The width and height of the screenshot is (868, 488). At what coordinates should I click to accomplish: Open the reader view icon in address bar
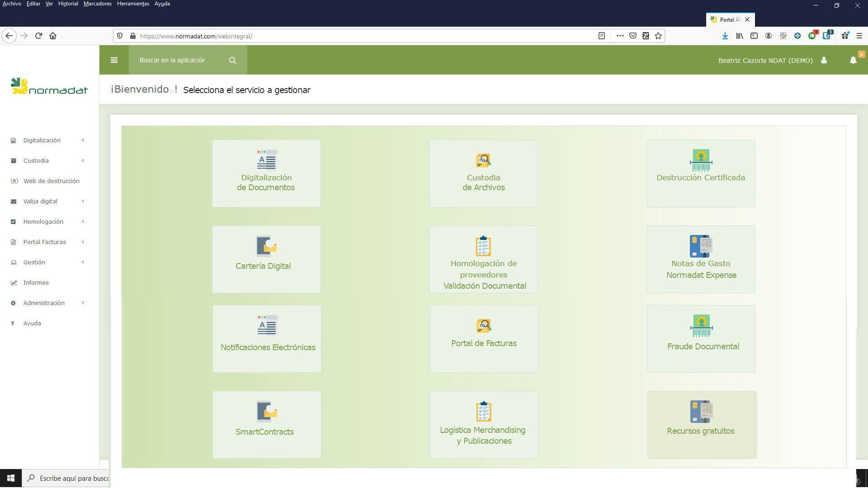(x=601, y=36)
